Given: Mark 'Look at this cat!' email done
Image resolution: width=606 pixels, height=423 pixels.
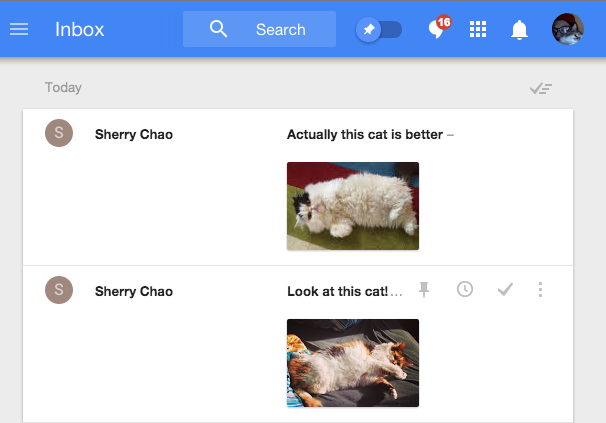Looking at the screenshot, I should [505, 290].
